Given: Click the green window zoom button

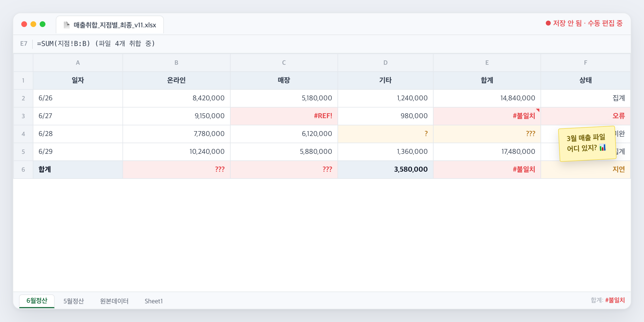Looking at the screenshot, I should [x=43, y=24].
